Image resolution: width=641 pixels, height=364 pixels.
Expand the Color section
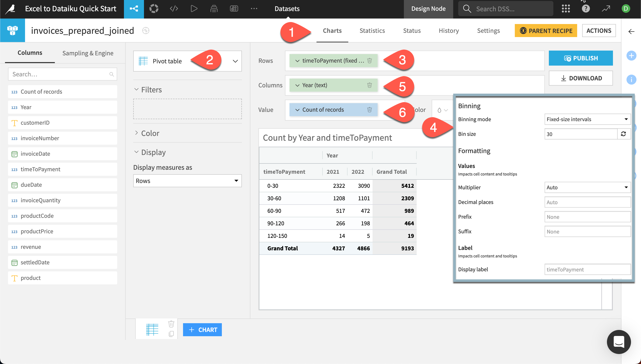[x=136, y=133]
